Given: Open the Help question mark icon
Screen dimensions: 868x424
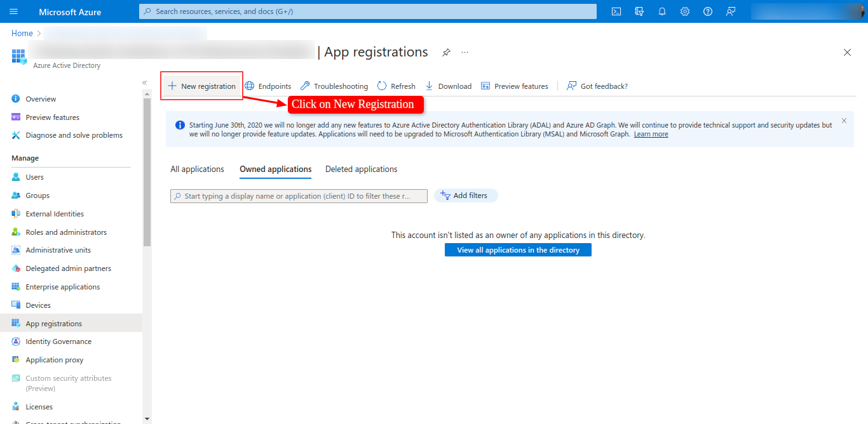Looking at the screenshot, I should tap(707, 11).
